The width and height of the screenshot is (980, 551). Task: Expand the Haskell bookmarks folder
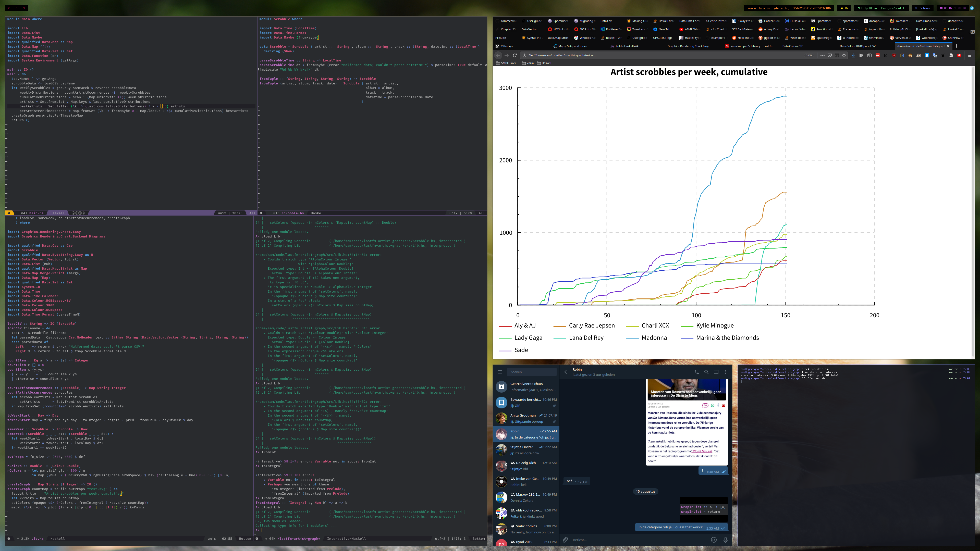click(x=544, y=63)
